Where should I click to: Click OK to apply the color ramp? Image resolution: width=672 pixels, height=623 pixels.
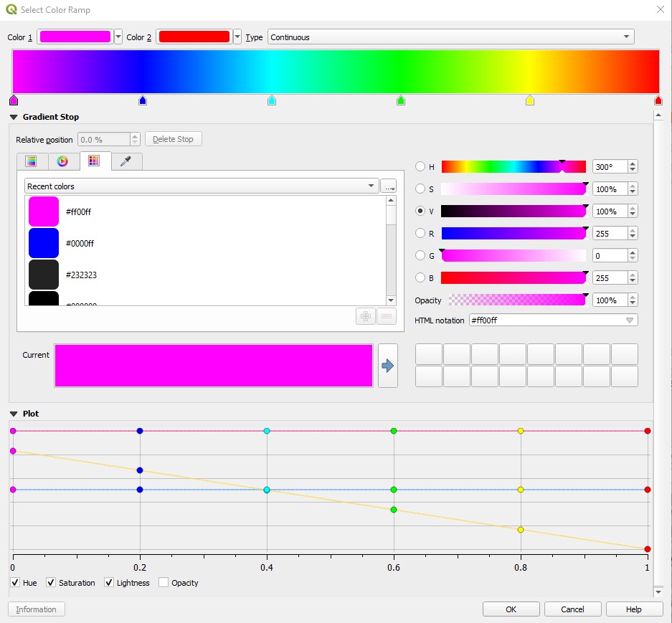click(x=511, y=609)
